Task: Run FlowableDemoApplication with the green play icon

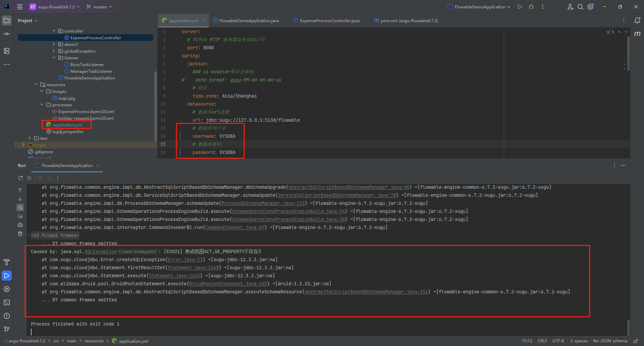Action: [x=520, y=7]
